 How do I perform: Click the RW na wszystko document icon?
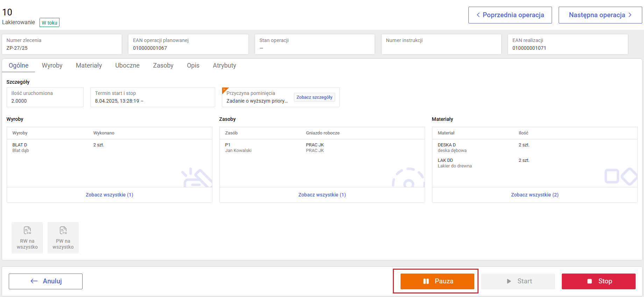click(x=27, y=230)
